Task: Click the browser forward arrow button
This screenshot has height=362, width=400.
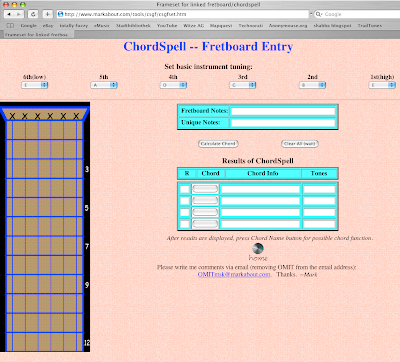Action: click(x=19, y=14)
